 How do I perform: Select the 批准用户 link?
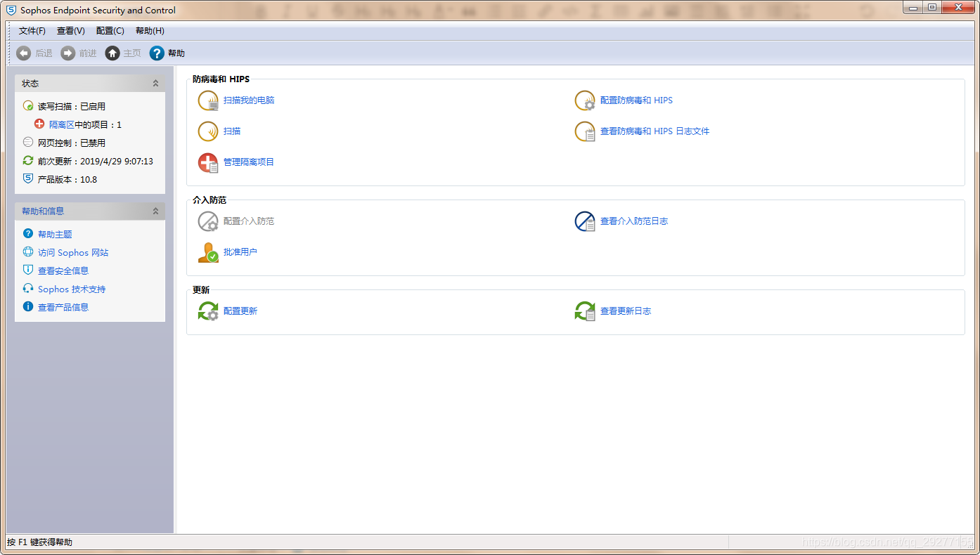240,252
